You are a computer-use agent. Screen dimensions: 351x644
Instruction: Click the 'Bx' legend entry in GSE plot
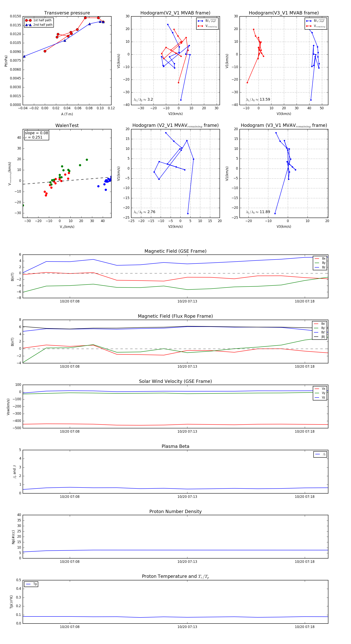coord(320,259)
